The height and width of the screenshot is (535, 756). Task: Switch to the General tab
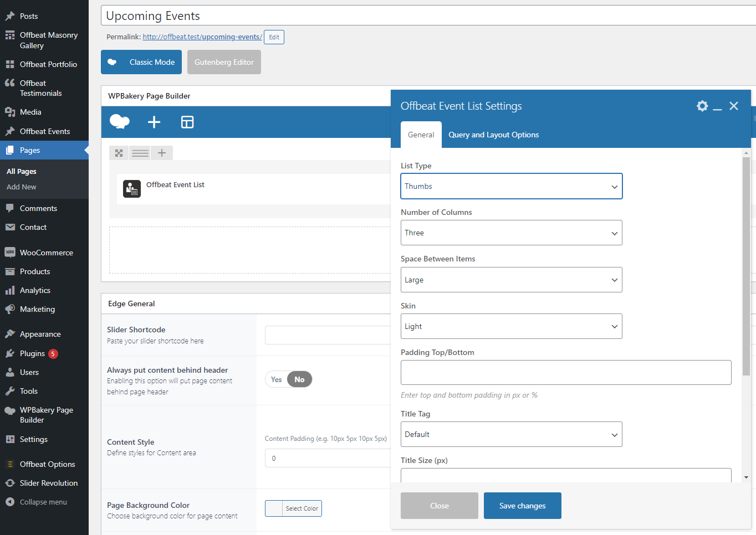point(421,135)
